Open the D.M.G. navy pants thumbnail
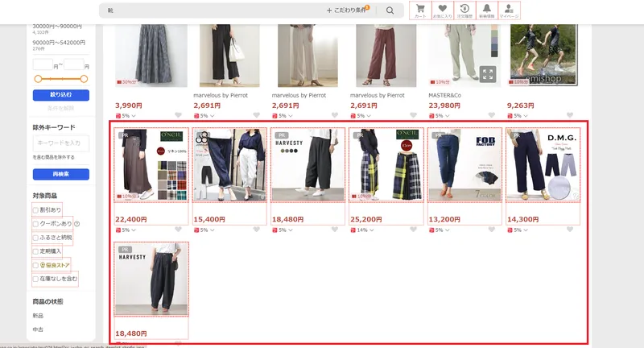Image resolution: width=644 pixels, height=348 pixels. point(543,165)
